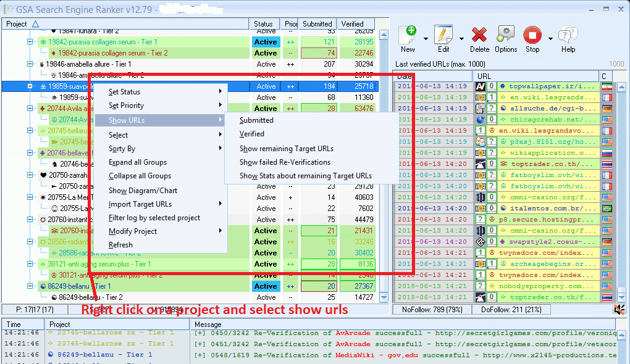The height and width of the screenshot is (364, 630).
Task: Click the New project icon
Action: coord(408,35)
